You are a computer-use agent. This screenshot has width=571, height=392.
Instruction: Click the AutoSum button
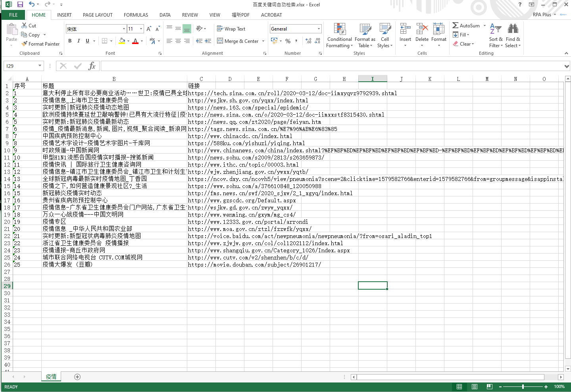[x=467, y=25]
